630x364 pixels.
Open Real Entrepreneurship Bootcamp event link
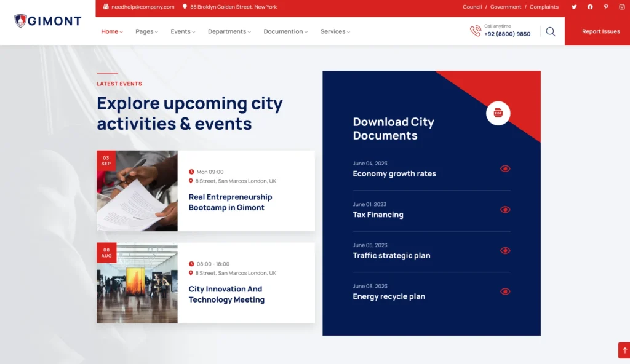coord(230,202)
